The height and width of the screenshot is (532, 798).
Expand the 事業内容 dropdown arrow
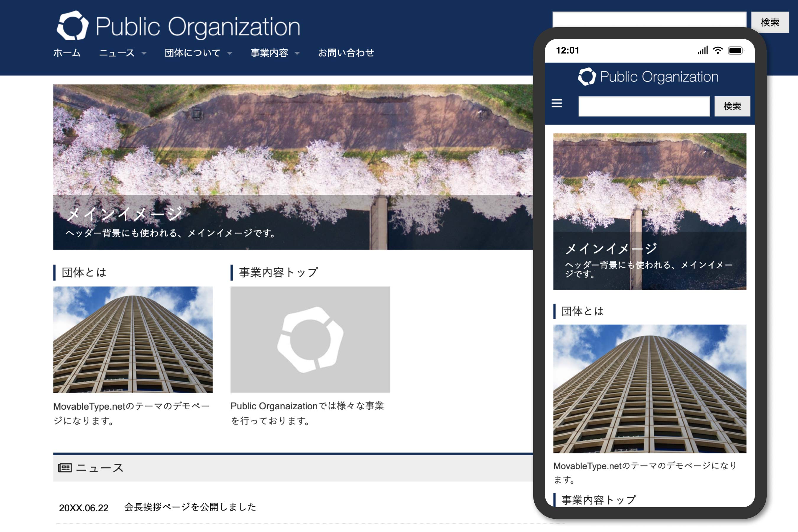point(297,53)
